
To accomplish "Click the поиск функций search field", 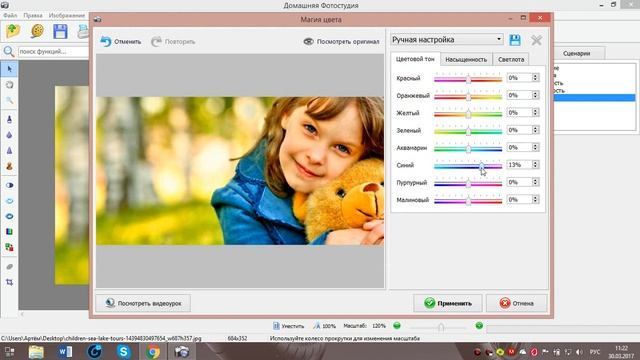I will pyautogui.click(x=53, y=52).
